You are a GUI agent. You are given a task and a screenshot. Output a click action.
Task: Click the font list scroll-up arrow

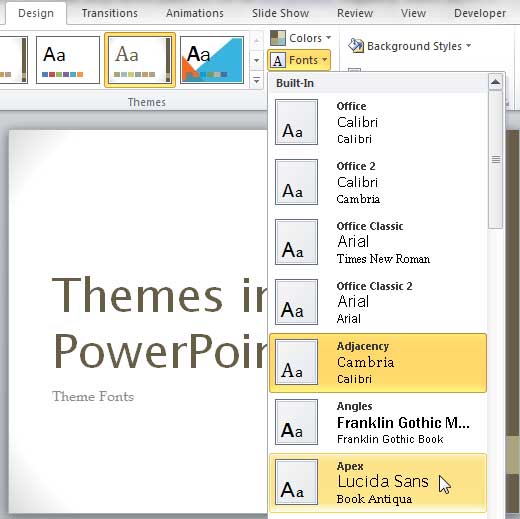tap(495, 82)
